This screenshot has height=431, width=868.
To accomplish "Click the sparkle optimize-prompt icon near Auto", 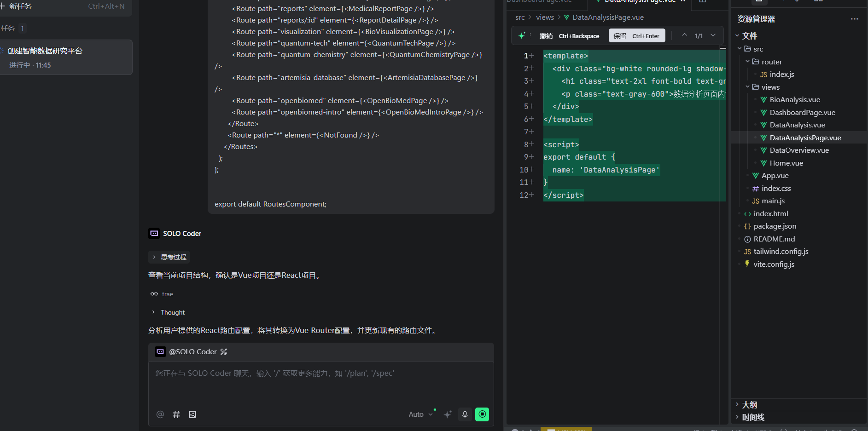I will point(447,414).
